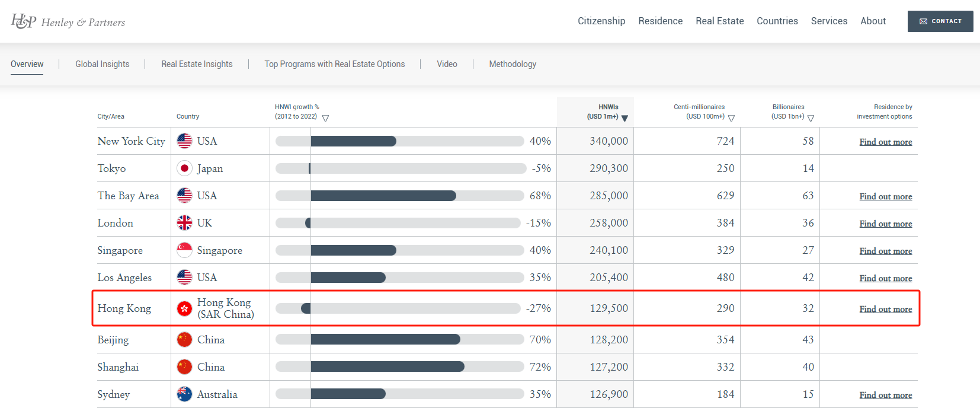
Task: Open Top Programs with Real Estate Options tab
Action: pos(335,64)
